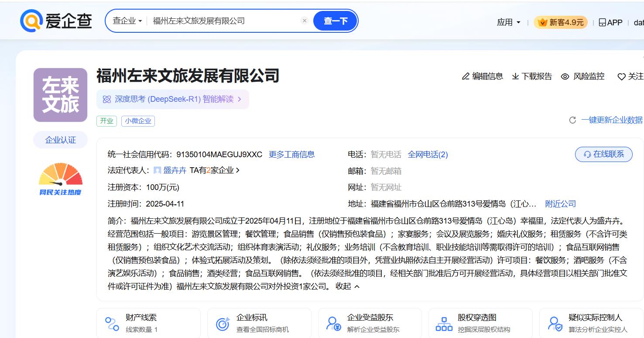Click the 编辑信息 pencil icon
Viewport: 644px width, 338px height.
pos(466,76)
